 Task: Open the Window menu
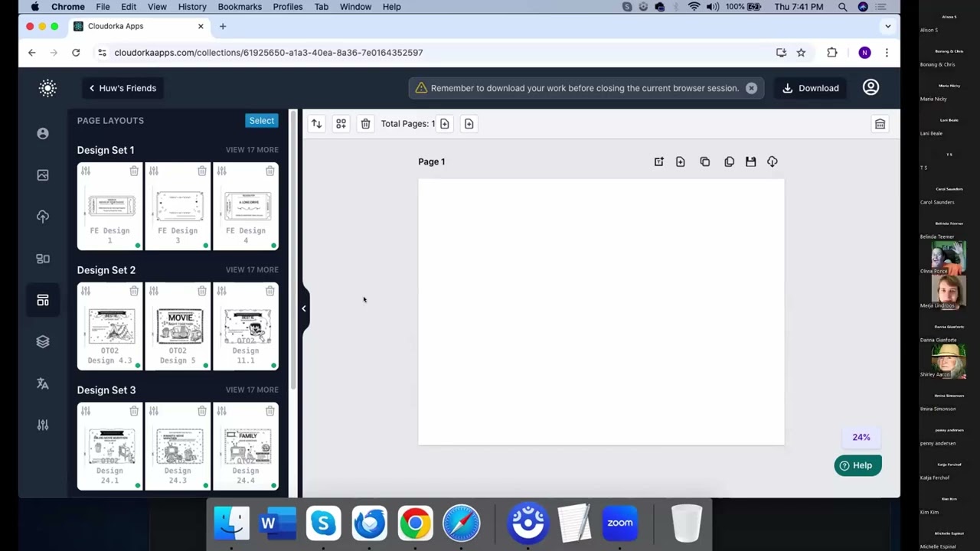355,7
